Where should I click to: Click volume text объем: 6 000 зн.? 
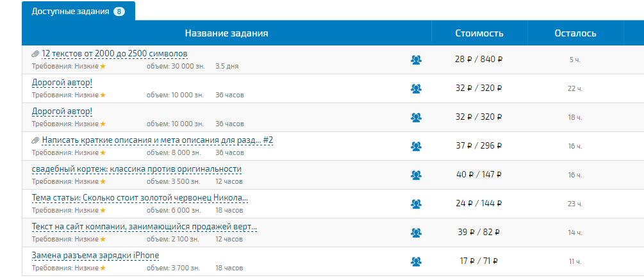click(174, 210)
